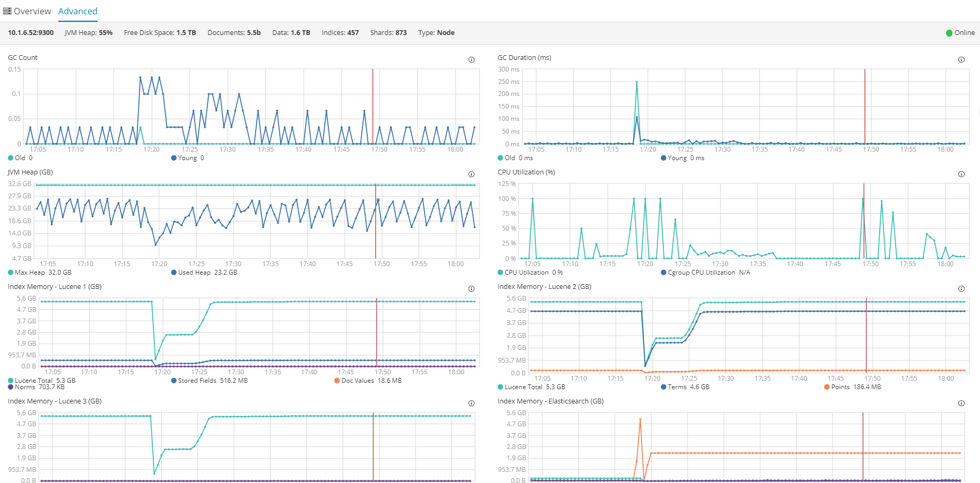The width and height of the screenshot is (980, 483).
Task: Toggle Cgroup CPU Utilization legend series
Action: (705, 273)
